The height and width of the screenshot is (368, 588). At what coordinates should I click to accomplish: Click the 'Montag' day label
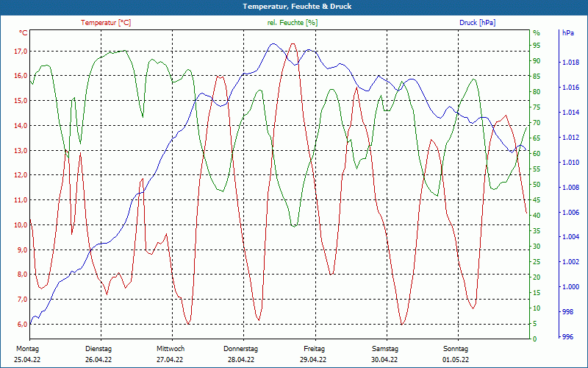click(x=27, y=349)
